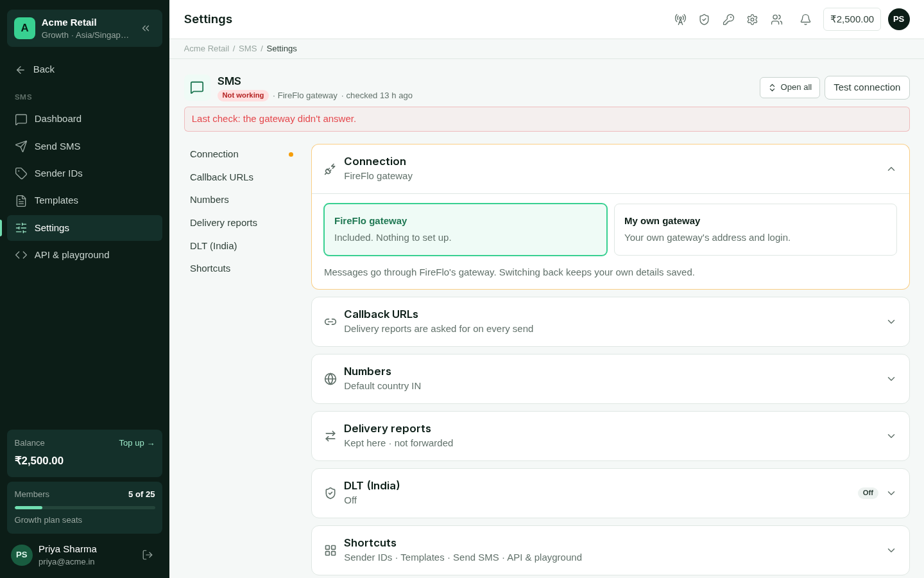Click the Top up link
924x578 pixels.
(137, 443)
